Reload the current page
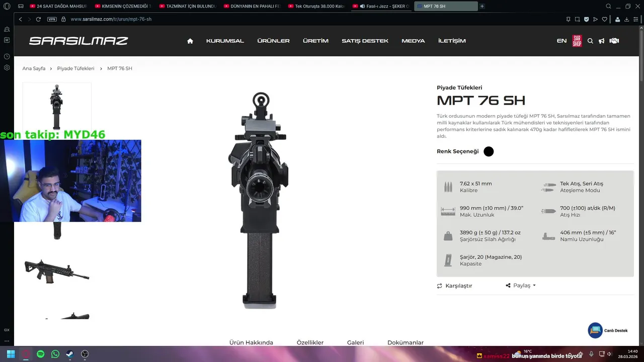 [38, 19]
